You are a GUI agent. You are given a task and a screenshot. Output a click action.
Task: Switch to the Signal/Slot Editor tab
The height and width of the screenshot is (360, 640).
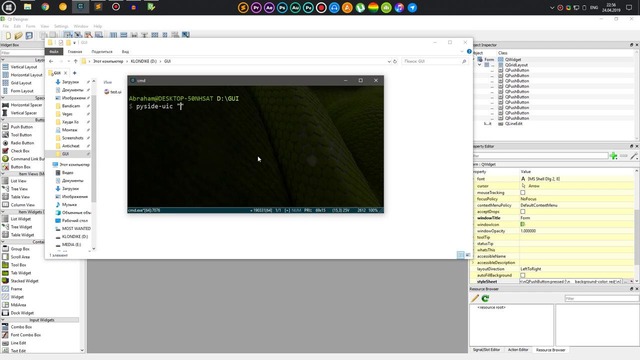pyautogui.click(x=486, y=350)
